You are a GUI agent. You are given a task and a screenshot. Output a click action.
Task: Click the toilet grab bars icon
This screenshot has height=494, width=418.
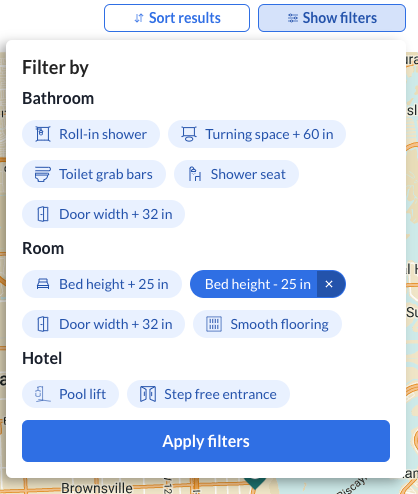pyautogui.click(x=43, y=174)
